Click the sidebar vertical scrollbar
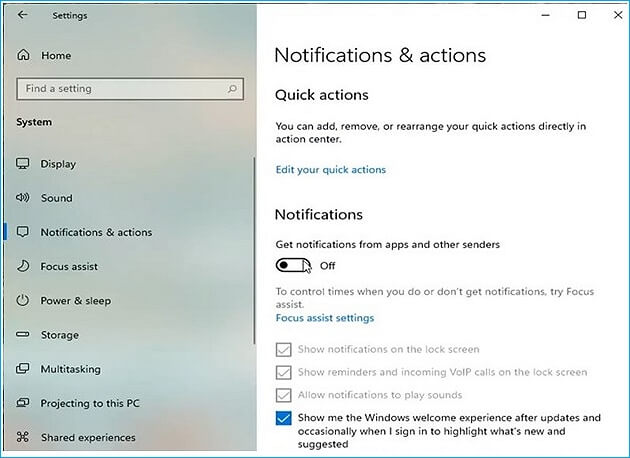The width and height of the screenshot is (630, 458). (x=254, y=250)
